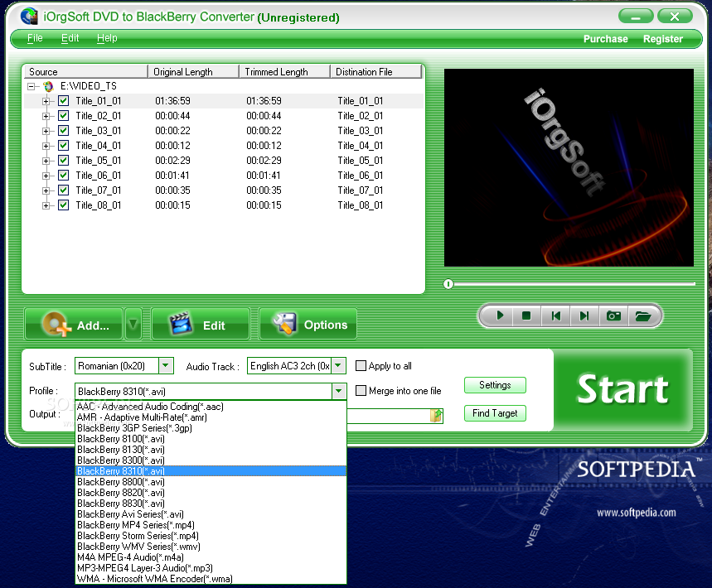Select AMR - Adaptive Multi-Rate profile

click(x=211, y=417)
